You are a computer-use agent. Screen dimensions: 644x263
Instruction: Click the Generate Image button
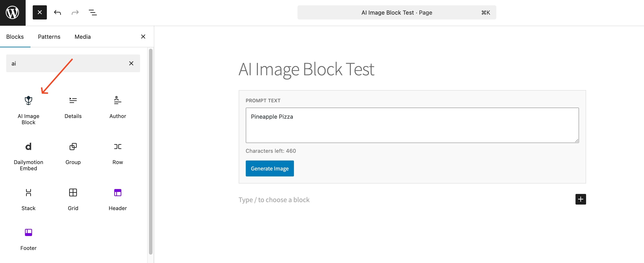[270, 168]
